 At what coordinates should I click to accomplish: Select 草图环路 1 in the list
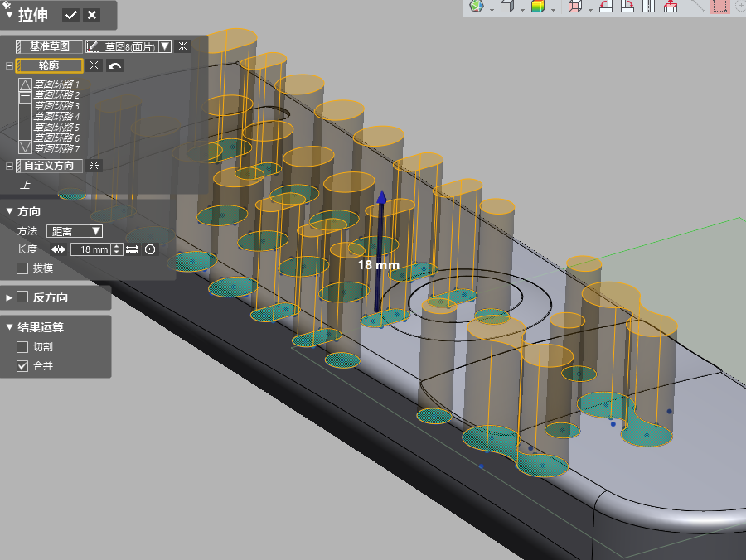[56, 84]
